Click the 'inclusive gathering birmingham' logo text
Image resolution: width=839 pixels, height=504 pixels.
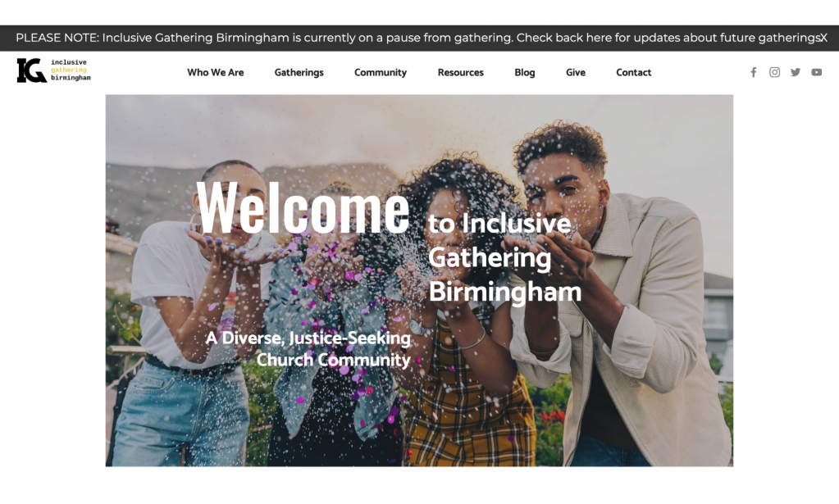71,70
